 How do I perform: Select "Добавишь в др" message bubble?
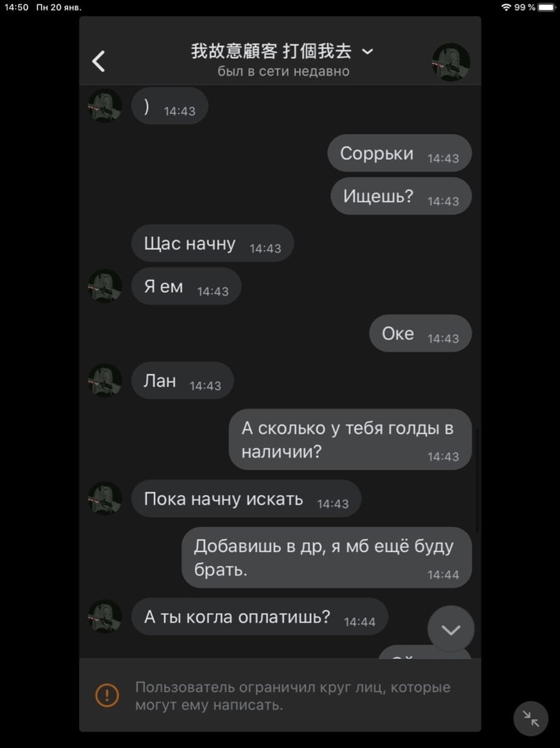click(x=327, y=558)
